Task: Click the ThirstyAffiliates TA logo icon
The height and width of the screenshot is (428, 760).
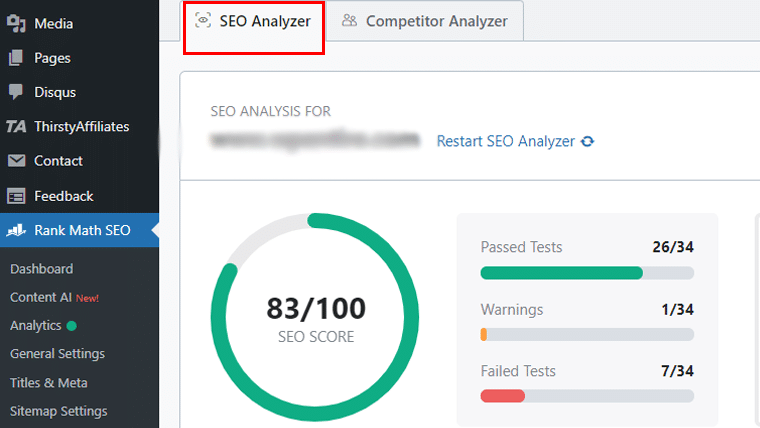Action: pos(16,127)
